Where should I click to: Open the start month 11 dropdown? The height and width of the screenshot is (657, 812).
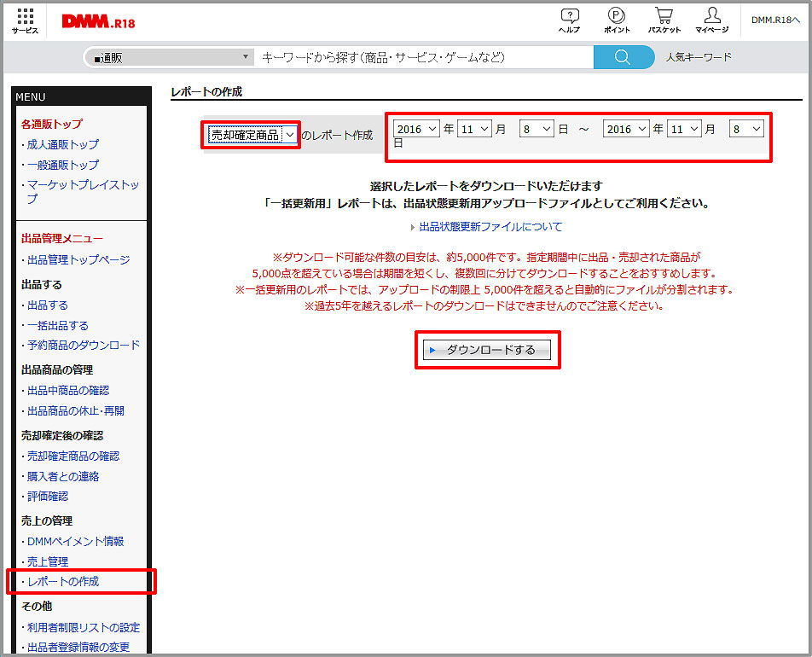pos(474,129)
